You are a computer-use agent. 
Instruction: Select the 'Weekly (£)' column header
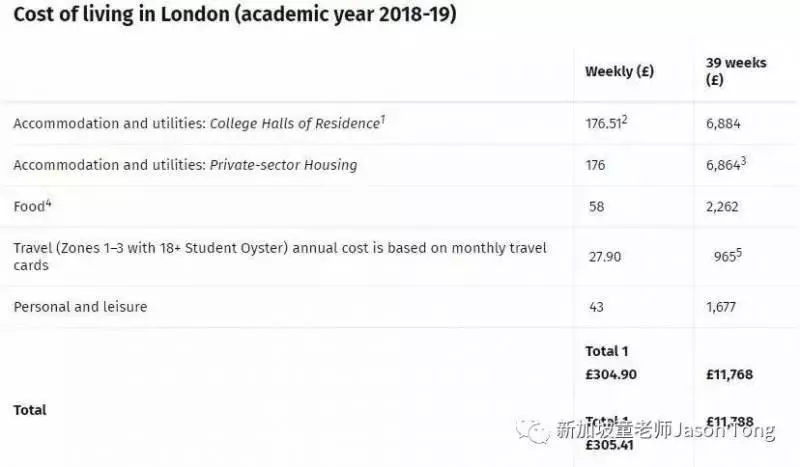pos(619,71)
